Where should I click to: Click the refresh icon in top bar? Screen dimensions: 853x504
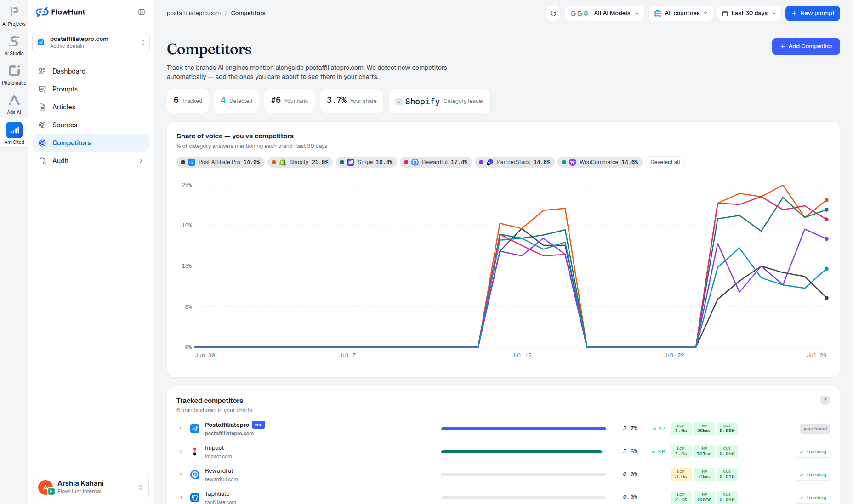click(553, 13)
